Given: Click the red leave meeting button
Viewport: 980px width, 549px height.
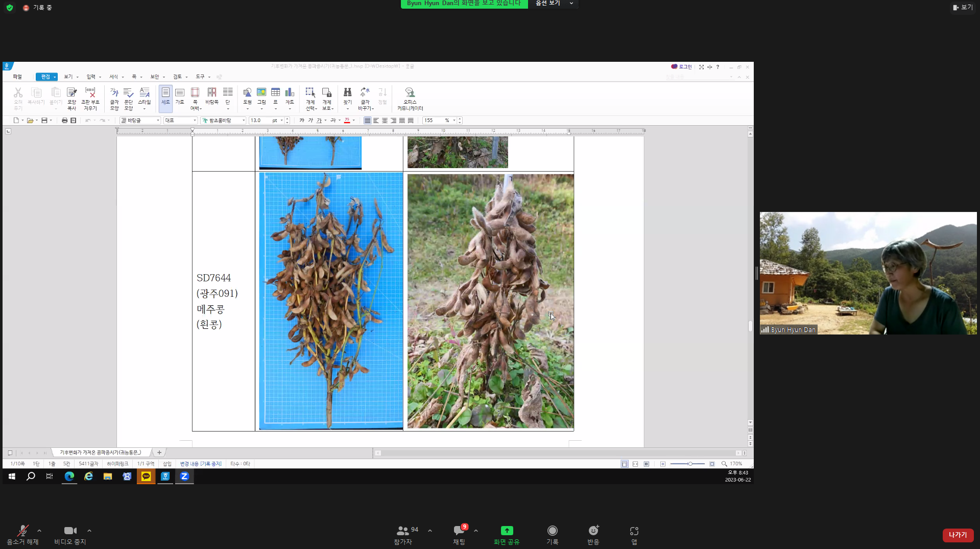Looking at the screenshot, I should [958, 535].
